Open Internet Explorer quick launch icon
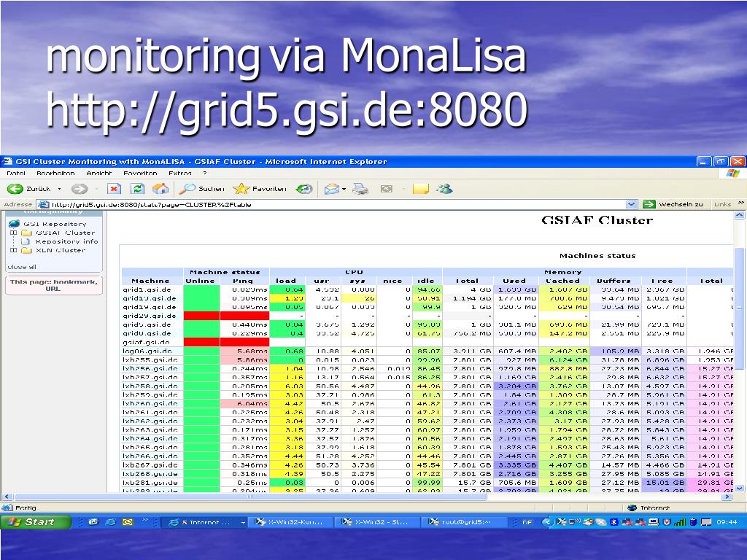This screenshot has height=560, width=747. (110, 522)
